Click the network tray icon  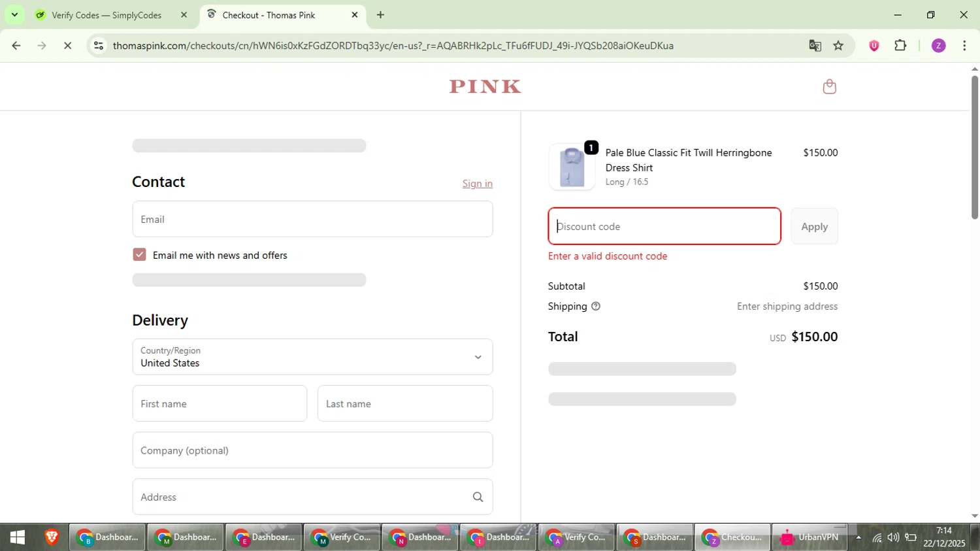click(877, 537)
